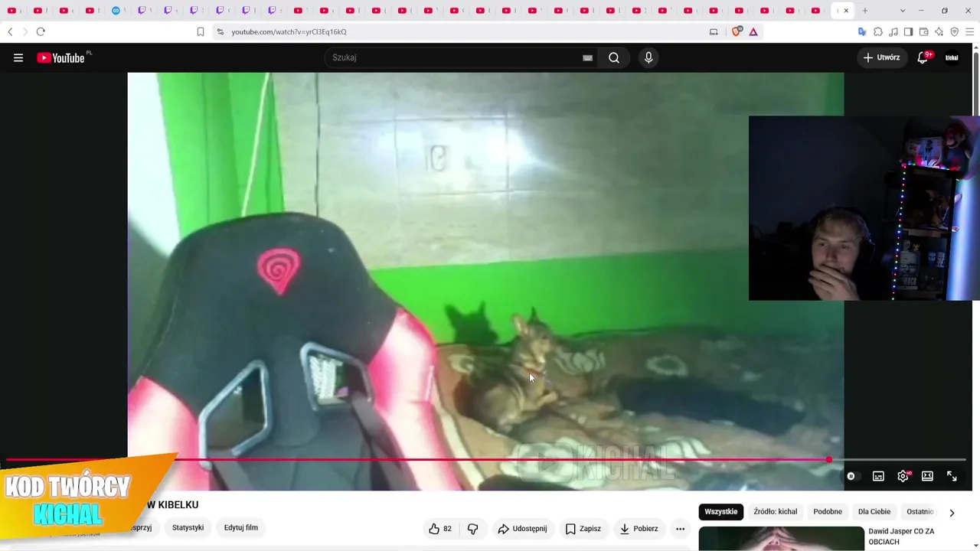Show more filter chips with arrow
980x551 pixels.
click(952, 513)
